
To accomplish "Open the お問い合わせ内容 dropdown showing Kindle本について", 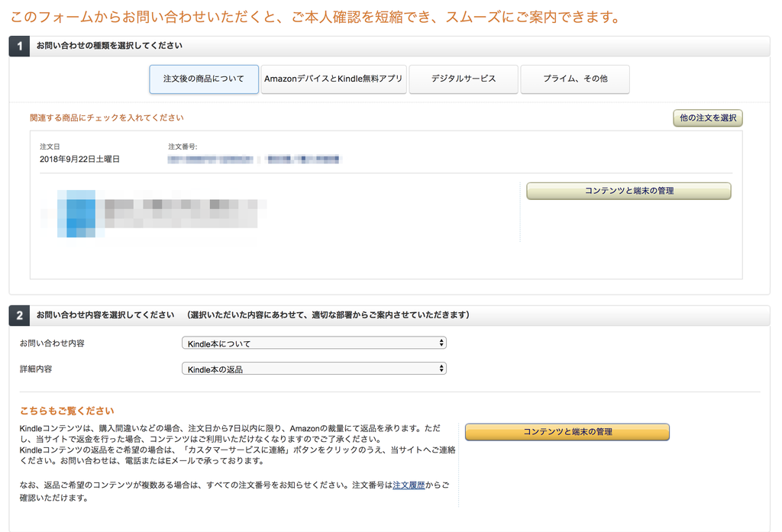I will (x=314, y=343).
